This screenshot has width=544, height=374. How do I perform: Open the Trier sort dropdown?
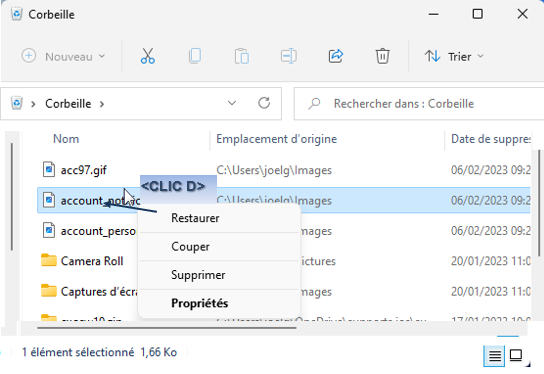pyautogui.click(x=454, y=56)
